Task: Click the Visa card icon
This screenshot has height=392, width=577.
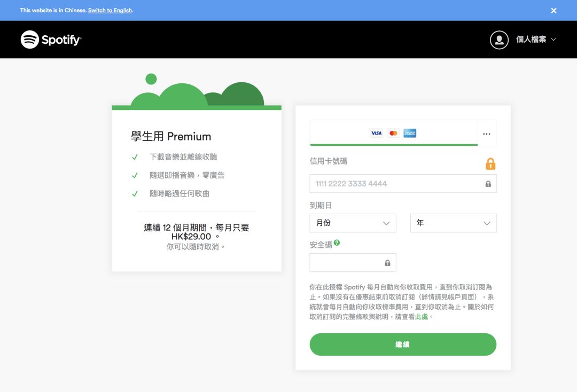Action: click(376, 133)
